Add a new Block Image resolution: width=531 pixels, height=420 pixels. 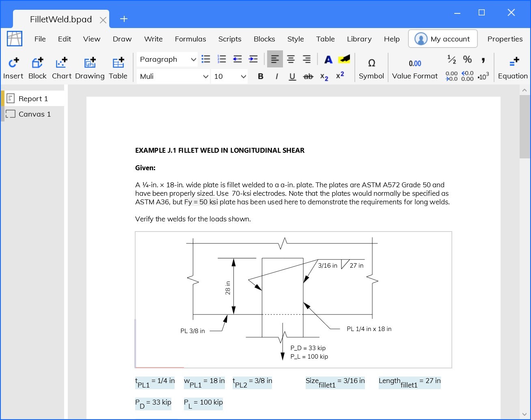(x=37, y=63)
